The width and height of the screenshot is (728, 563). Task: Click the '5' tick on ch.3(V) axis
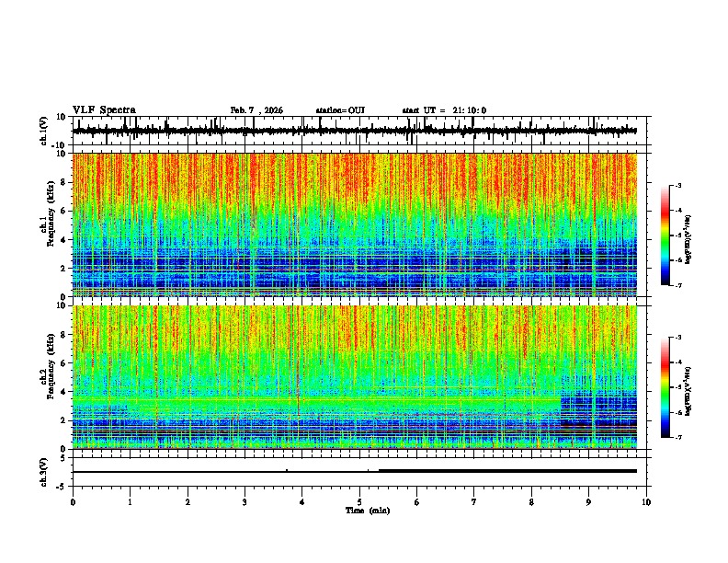tap(64, 458)
